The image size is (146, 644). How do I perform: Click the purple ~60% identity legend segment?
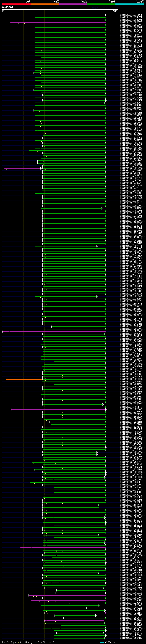click(73, 4)
